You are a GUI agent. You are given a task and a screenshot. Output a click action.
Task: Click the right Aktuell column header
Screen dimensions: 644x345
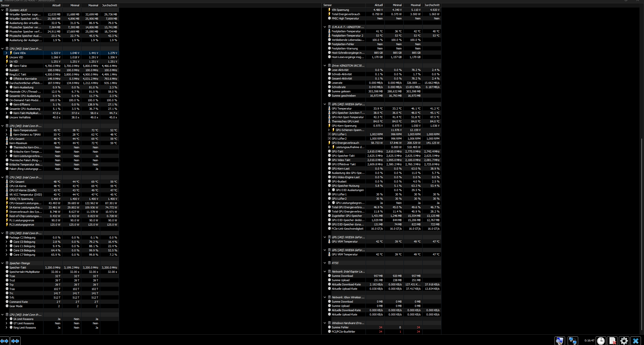378,5
